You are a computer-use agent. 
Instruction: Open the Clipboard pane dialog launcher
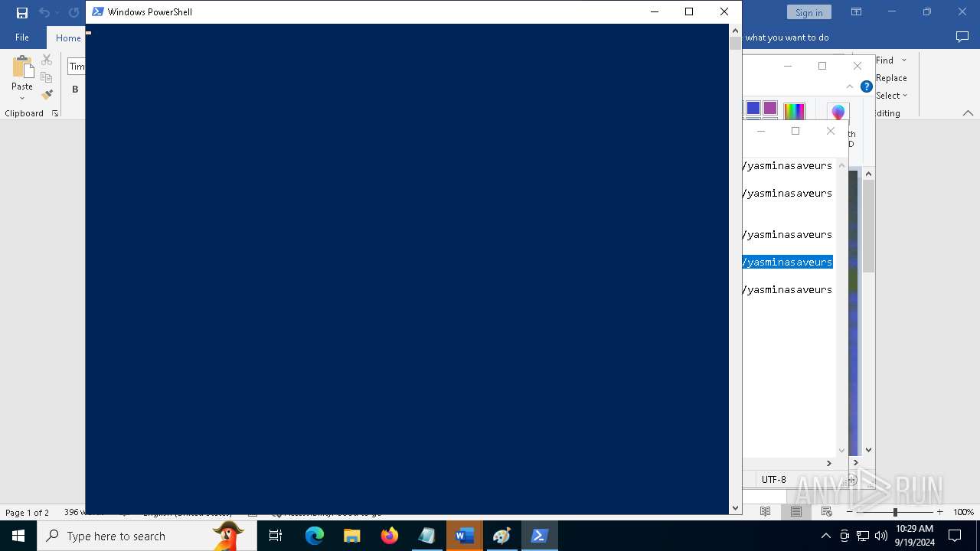tap(55, 113)
